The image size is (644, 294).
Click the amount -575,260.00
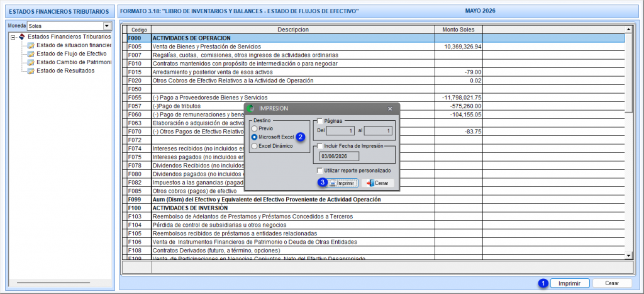click(x=466, y=106)
